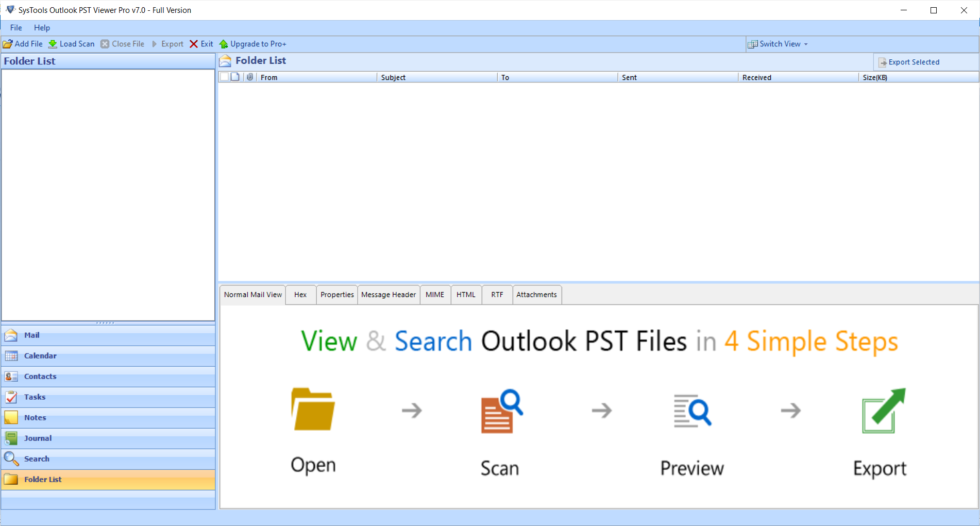Click the envelope icon beside Folder List heading
Viewport: 980px width, 526px height.
(x=225, y=61)
